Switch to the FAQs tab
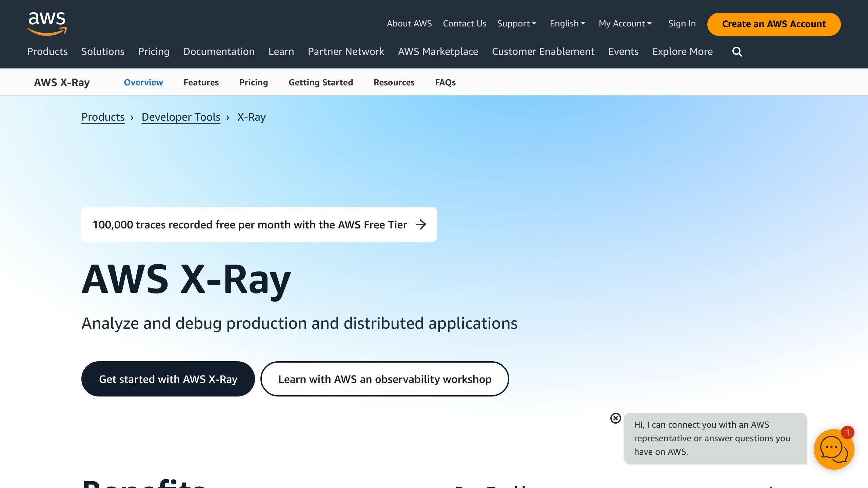 pos(445,82)
